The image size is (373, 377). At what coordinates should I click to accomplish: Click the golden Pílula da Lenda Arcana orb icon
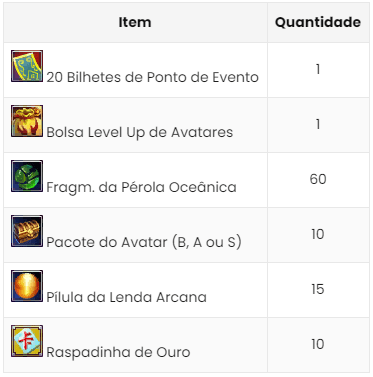(x=27, y=286)
